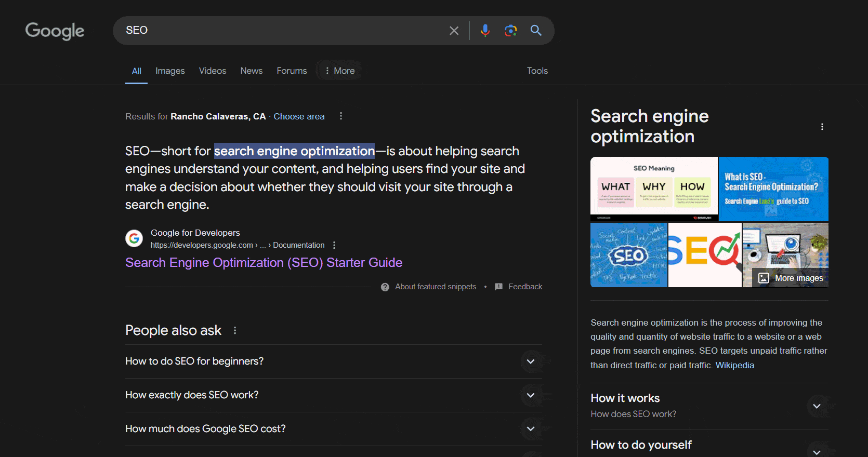Click the Google for Developers favicon
The width and height of the screenshot is (868, 457).
134,238
